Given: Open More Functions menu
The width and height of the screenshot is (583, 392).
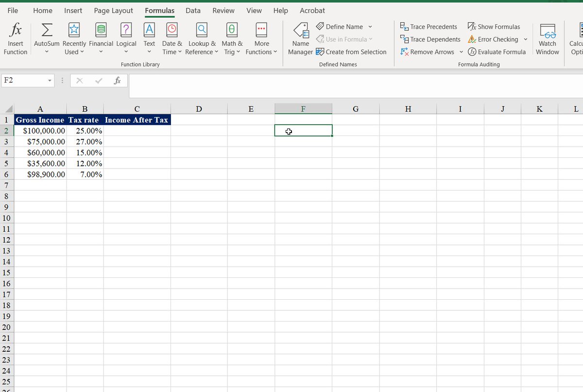Looking at the screenshot, I should [x=261, y=39].
